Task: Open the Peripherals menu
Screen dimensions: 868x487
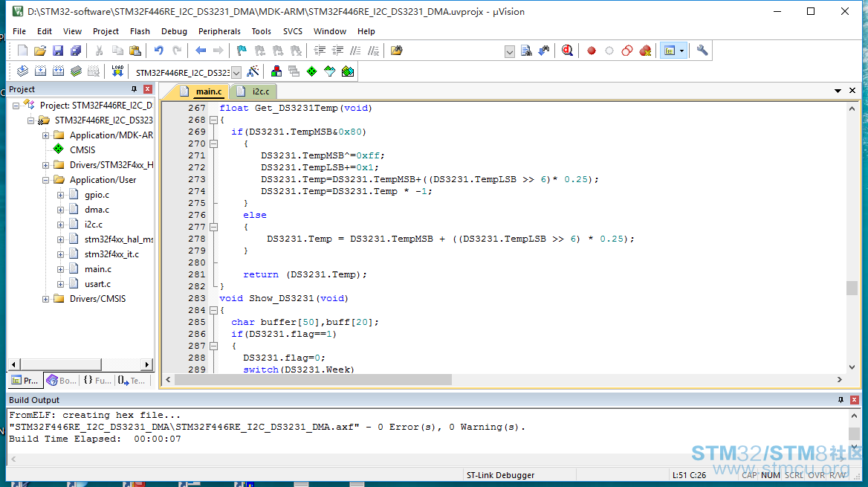Action: [x=219, y=31]
